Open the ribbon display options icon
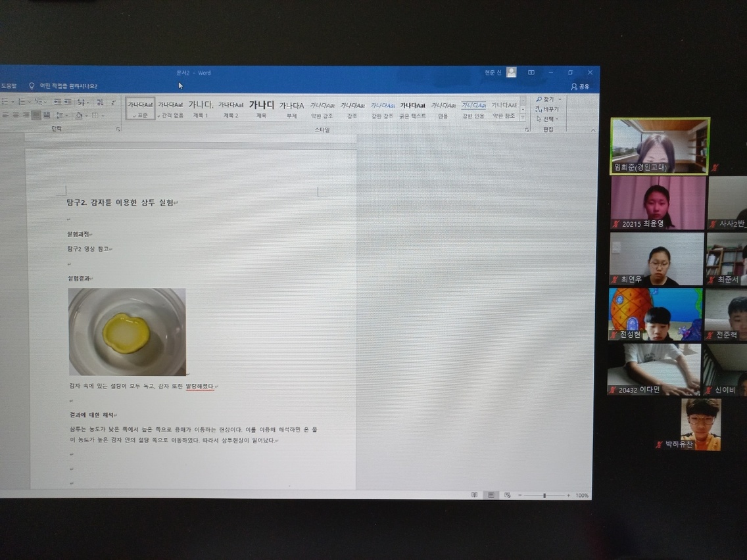 (531, 72)
